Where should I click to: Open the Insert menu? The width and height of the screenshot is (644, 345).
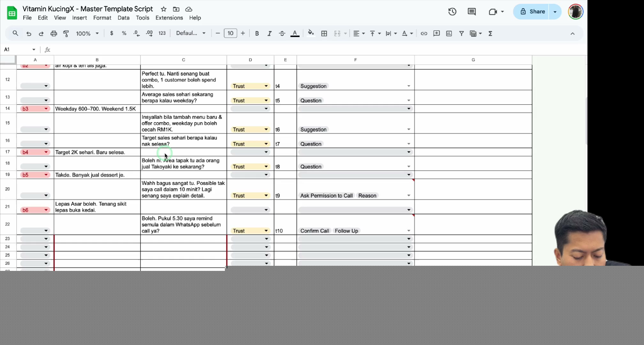pyautogui.click(x=80, y=18)
